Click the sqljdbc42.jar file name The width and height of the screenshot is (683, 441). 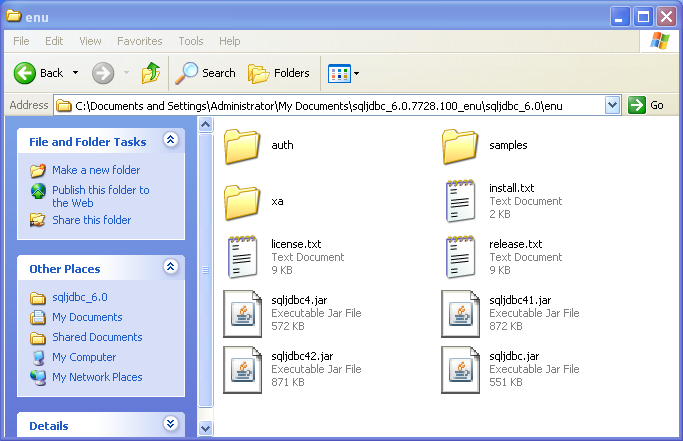click(302, 356)
